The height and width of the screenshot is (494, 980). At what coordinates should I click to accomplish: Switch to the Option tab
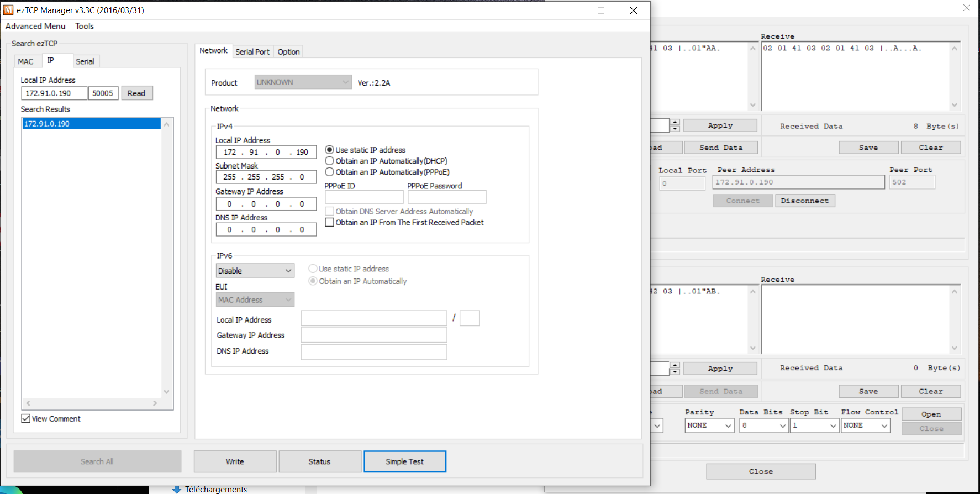(x=288, y=51)
